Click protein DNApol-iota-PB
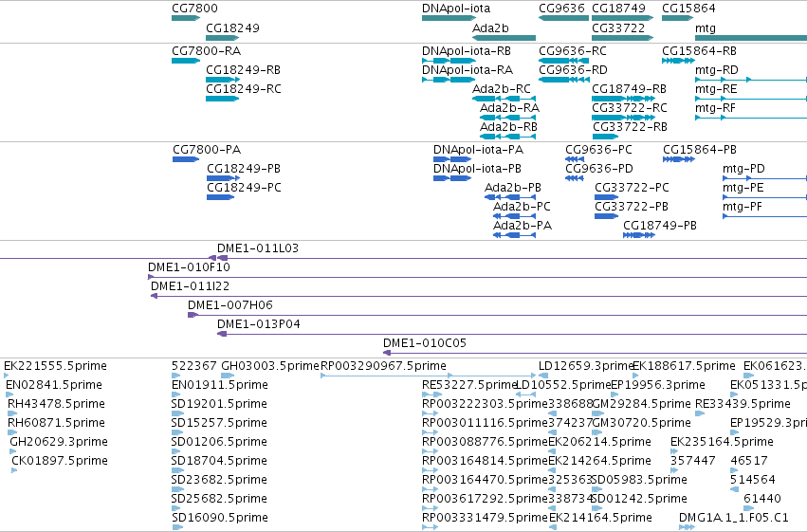 452,178
